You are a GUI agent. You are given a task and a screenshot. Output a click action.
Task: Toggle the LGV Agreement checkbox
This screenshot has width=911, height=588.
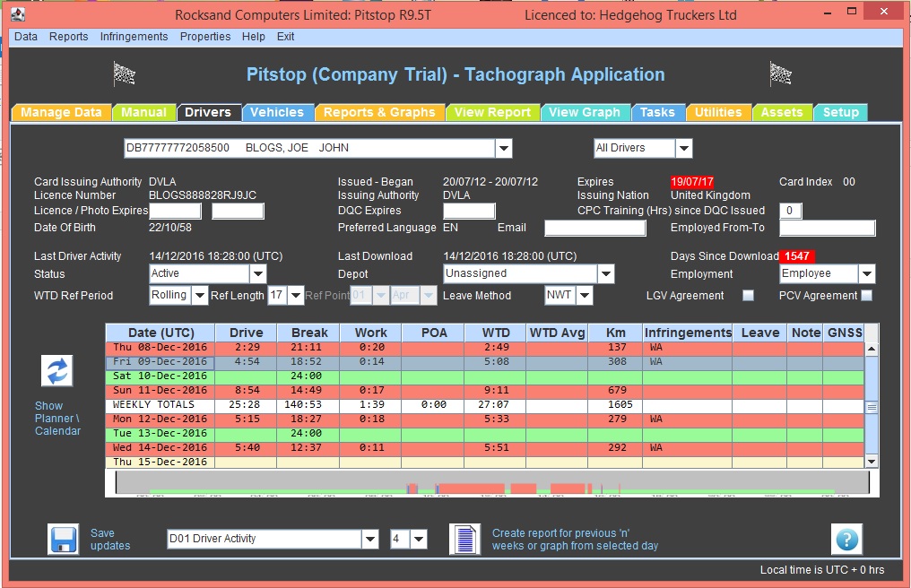coord(749,295)
